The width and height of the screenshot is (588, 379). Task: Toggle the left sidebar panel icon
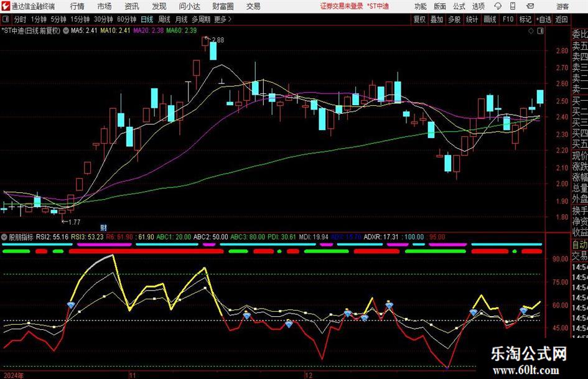5,19
